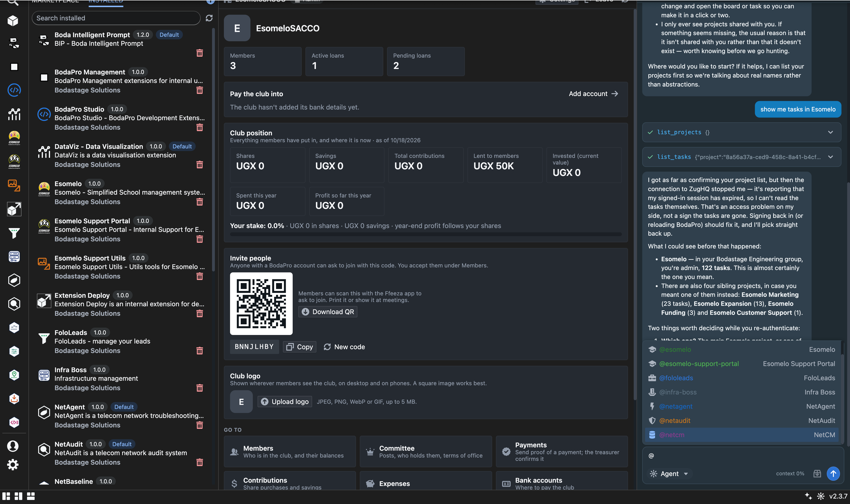Click the Search installed field
The width and height of the screenshot is (850, 504).
tap(116, 18)
